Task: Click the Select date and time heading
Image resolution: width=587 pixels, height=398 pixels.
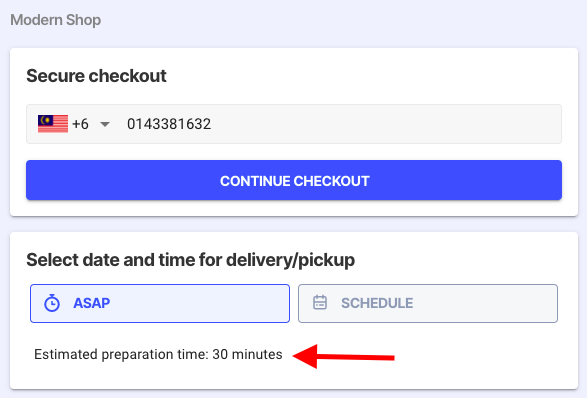Action: 191,260
